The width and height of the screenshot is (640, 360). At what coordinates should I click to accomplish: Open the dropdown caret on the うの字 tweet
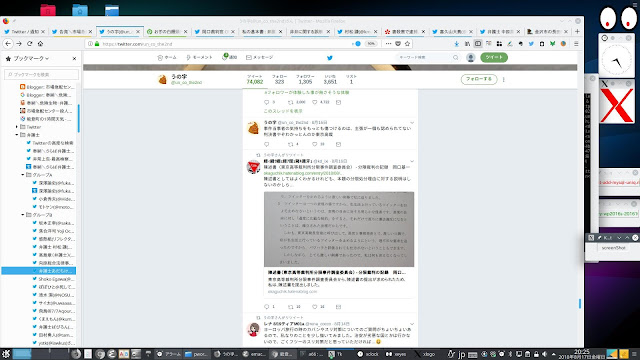(x=412, y=122)
